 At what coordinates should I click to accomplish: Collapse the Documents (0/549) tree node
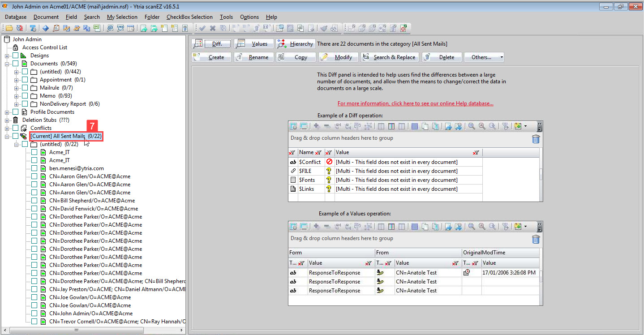click(x=7, y=64)
